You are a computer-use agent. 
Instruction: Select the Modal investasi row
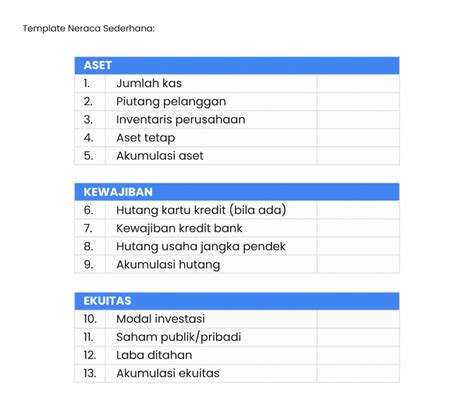(x=237, y=319)
